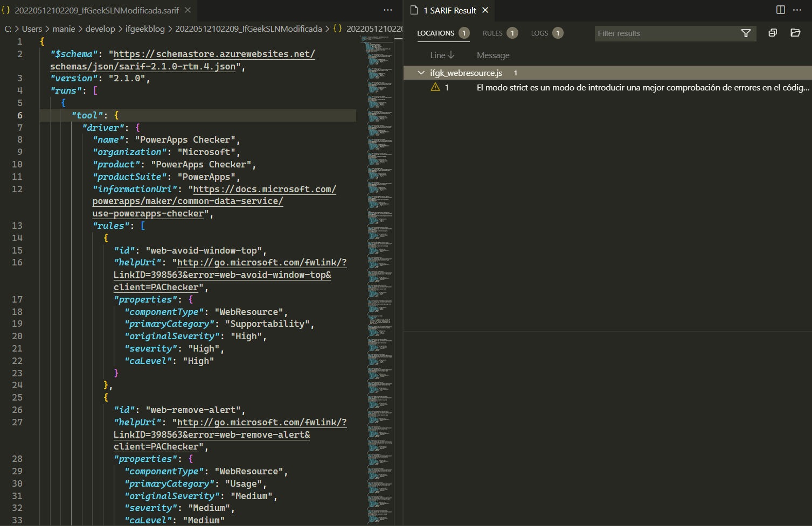This screenshot has width=812, height=526.
Task: Open a SARIF log via the folder icon
Action: pyautogui.click(x=795, y=33)
